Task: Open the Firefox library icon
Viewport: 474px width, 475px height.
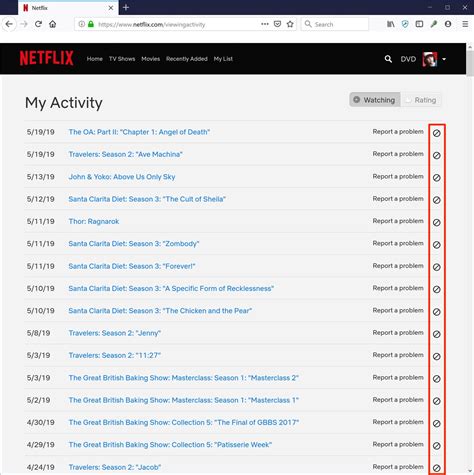Action: (x=391, y=24)
